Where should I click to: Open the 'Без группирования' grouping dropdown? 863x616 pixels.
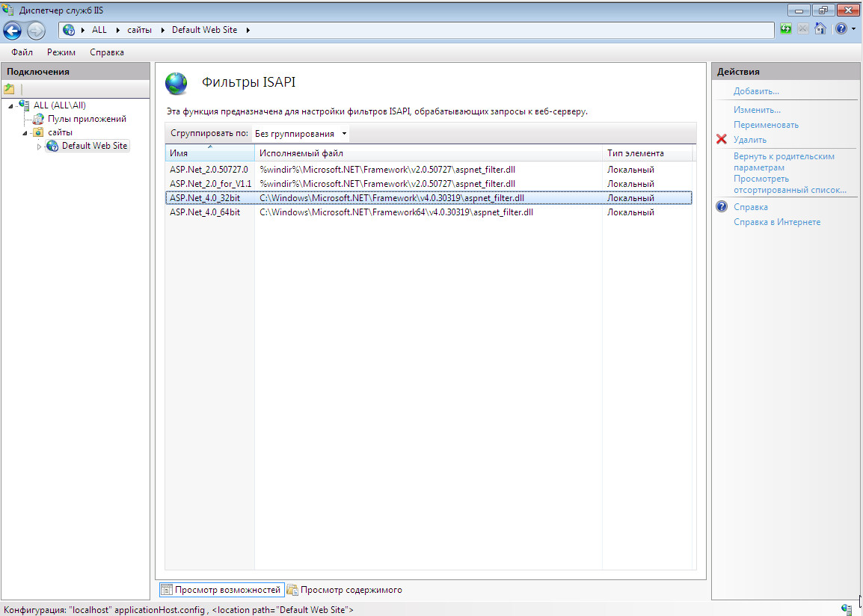[301, 134]
